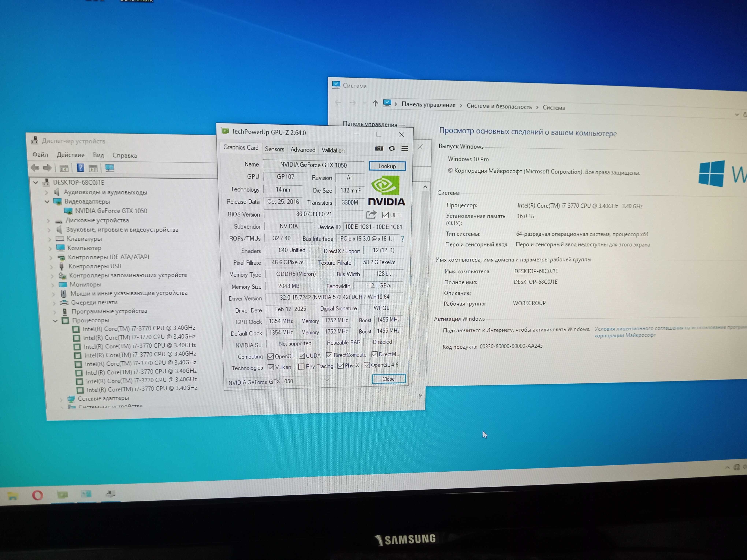
Task: Open the Действие menu
Action: (70, 155)
